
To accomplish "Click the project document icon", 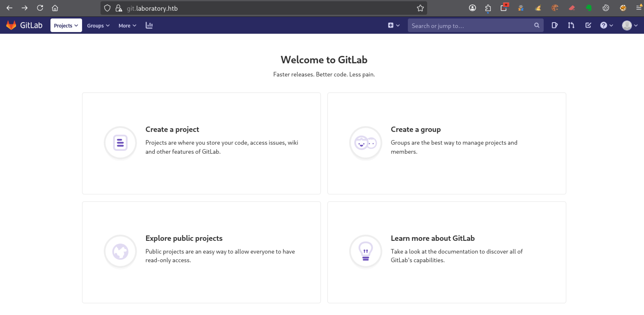I will click(120, 143).
